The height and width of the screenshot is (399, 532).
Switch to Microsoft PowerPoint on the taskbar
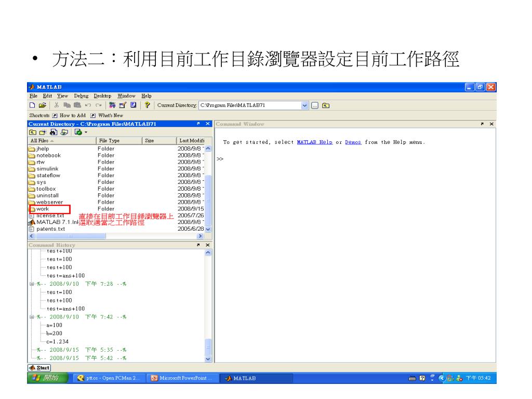182,378
